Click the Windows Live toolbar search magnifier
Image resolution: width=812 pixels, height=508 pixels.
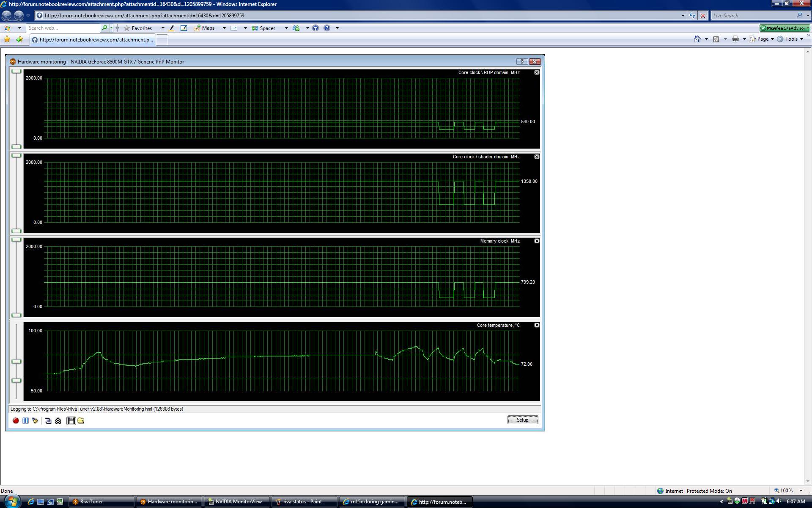104,28
